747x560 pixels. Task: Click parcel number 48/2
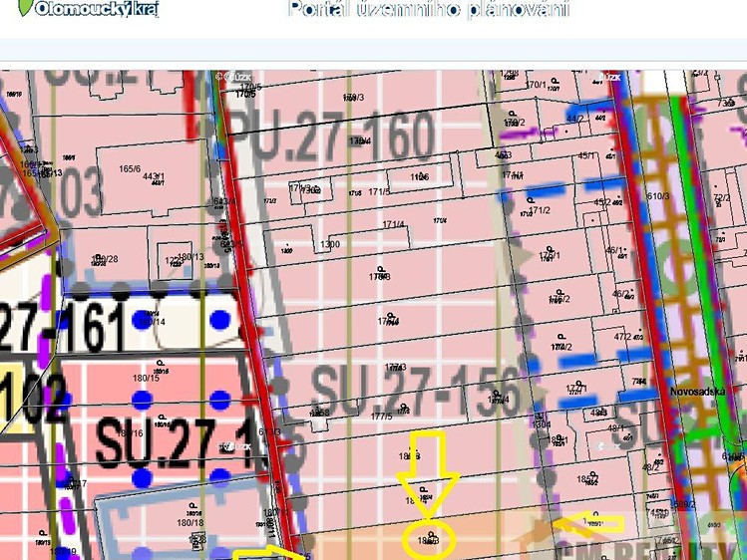pos(651,467)
